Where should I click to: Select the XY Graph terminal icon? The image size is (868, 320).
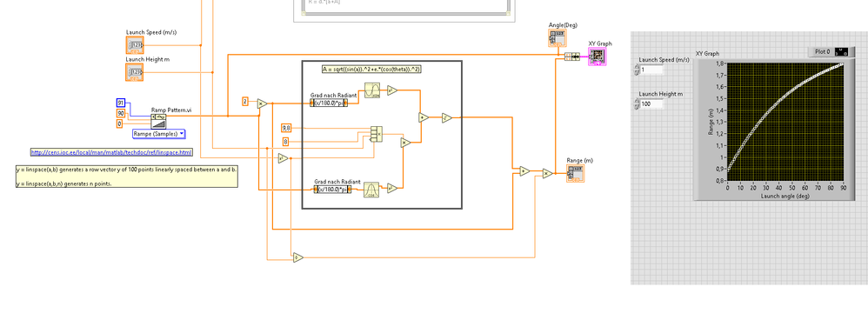tap(598, 57)
